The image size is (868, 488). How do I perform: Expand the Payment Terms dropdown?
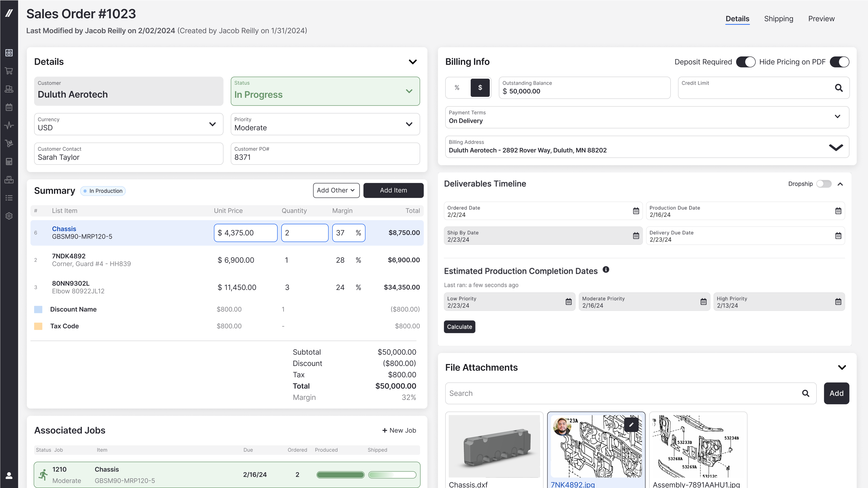click(838, 117)
